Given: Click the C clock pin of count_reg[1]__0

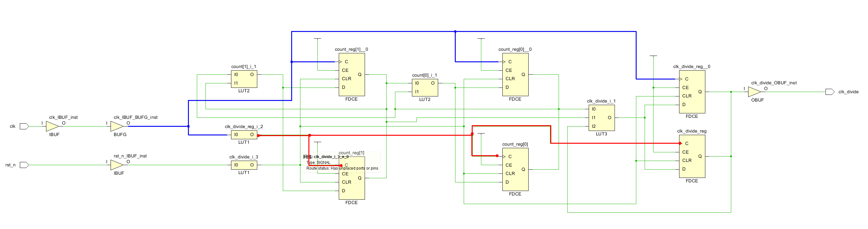Looking at the screenshot, I should click(x=346, y=62).
